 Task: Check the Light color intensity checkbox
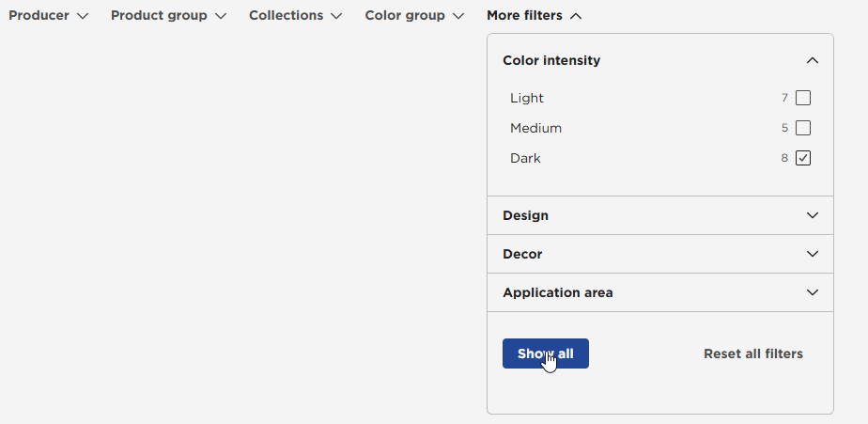[x=802, y=98]
